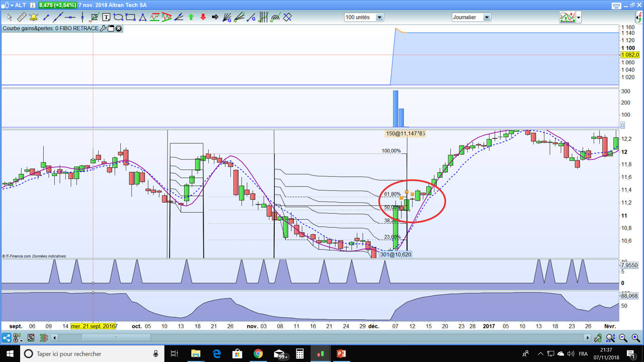The height and width of the screenshot is (362, 644).
Task: Select the horizontal line tool
Action: point(70,17)
